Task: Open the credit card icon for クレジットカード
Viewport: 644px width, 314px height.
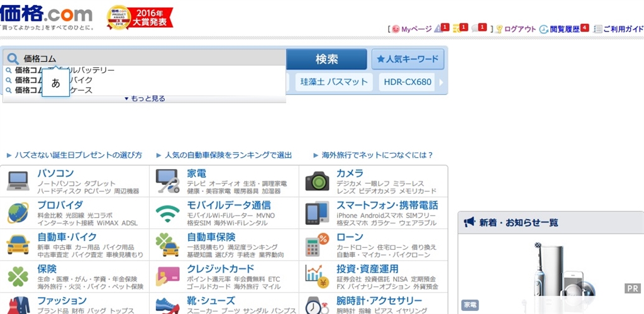Action: tap(167, 277)
